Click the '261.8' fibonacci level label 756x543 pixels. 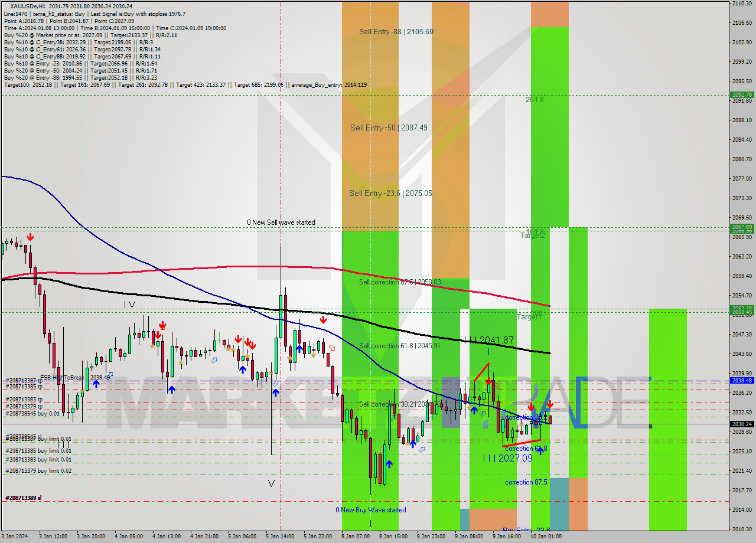tap(535, 100)
